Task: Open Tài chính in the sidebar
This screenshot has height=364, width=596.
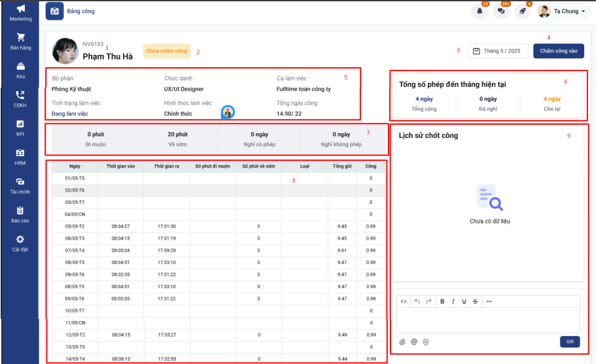Action: coord(20,185)
